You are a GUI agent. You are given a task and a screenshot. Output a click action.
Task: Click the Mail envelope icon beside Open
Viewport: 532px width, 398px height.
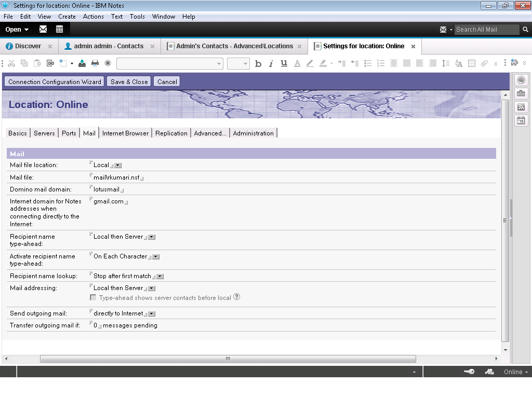pos(43,30)
